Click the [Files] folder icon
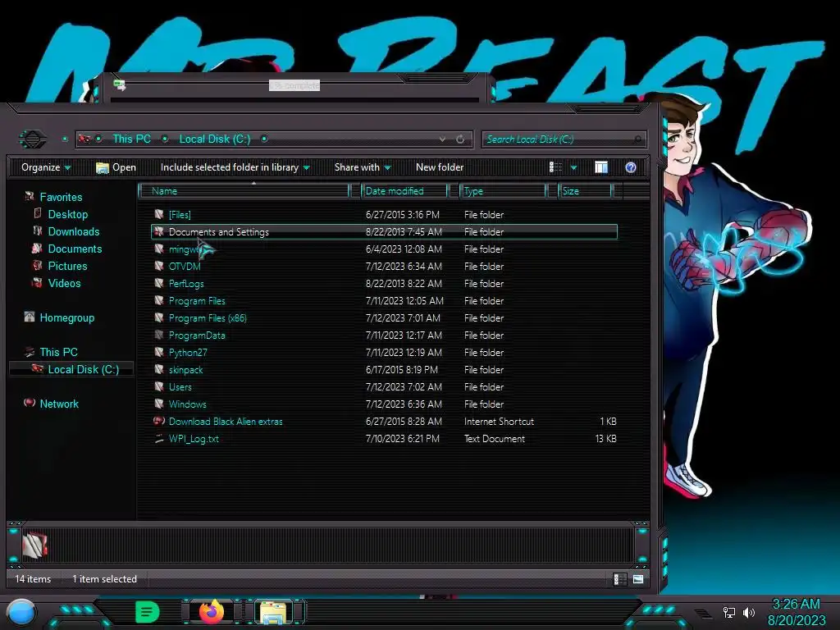This screenshot has height=630, width=840. point(158,214)
